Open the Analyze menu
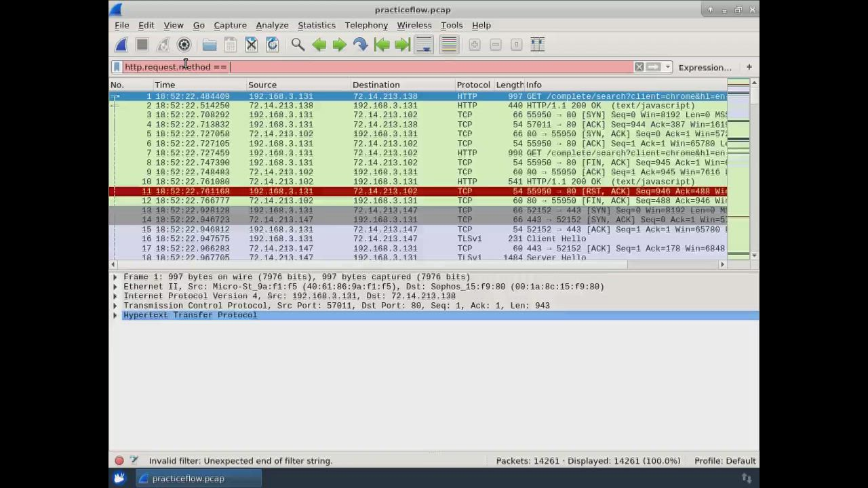The image size is (868, 488). (x=272, y=25)
